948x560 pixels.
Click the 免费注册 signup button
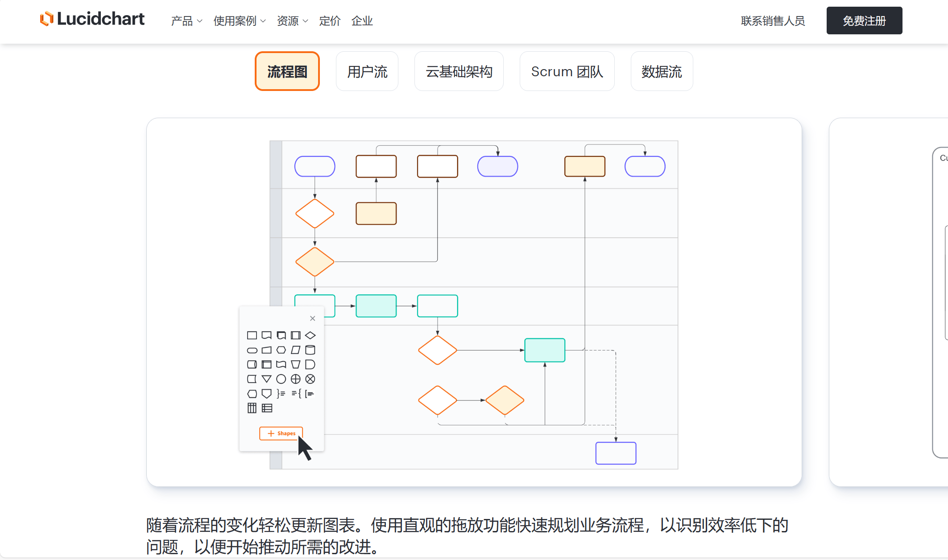coord(864,20)
